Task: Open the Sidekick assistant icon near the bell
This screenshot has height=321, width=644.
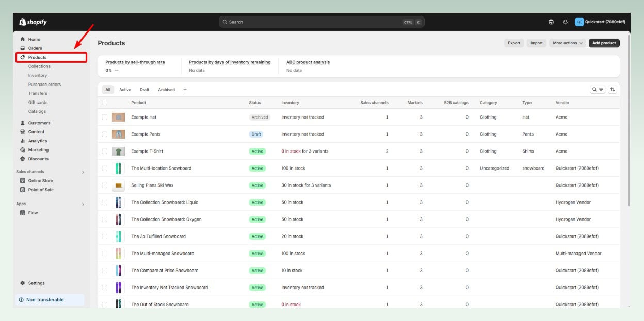Action: point(551,22)
